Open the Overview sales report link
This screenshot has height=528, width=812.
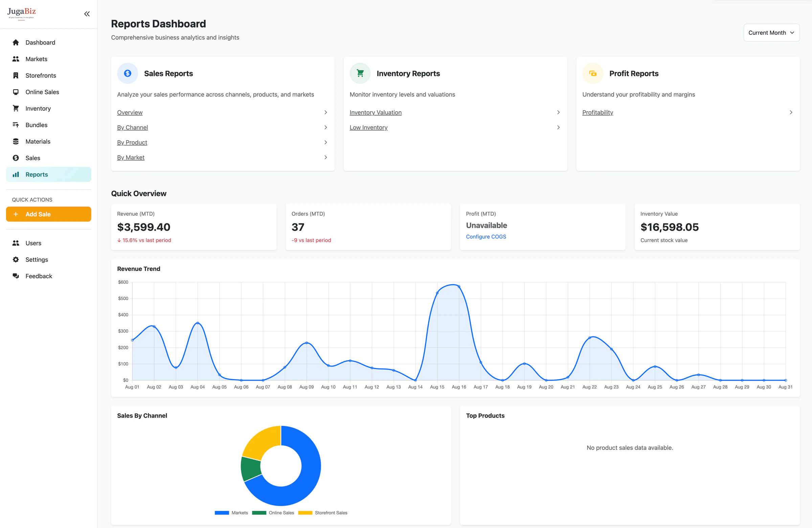click(130, 113)
